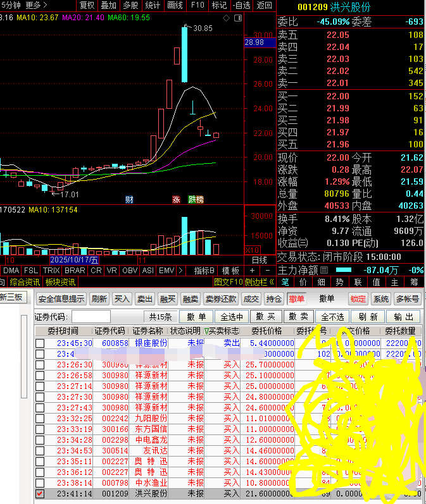426x504 pixels.
Task: Click the 撤 买 cancel buy button
Action: pos(265,317)
